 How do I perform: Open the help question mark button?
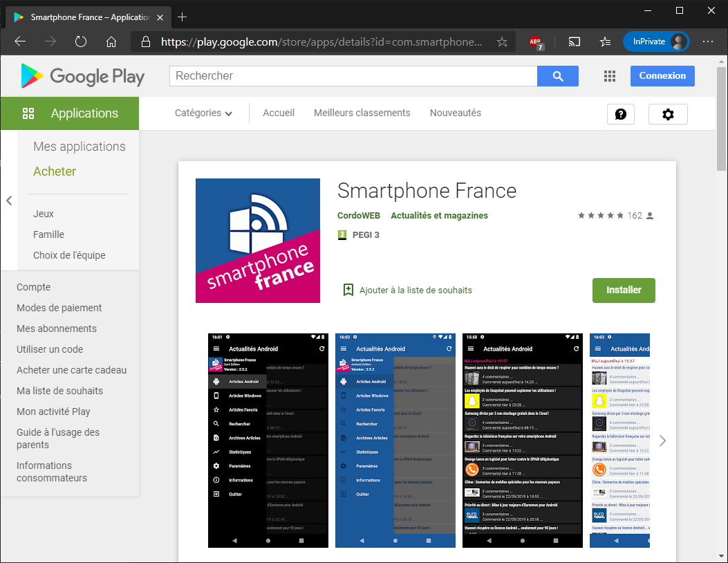pos(621,114)
